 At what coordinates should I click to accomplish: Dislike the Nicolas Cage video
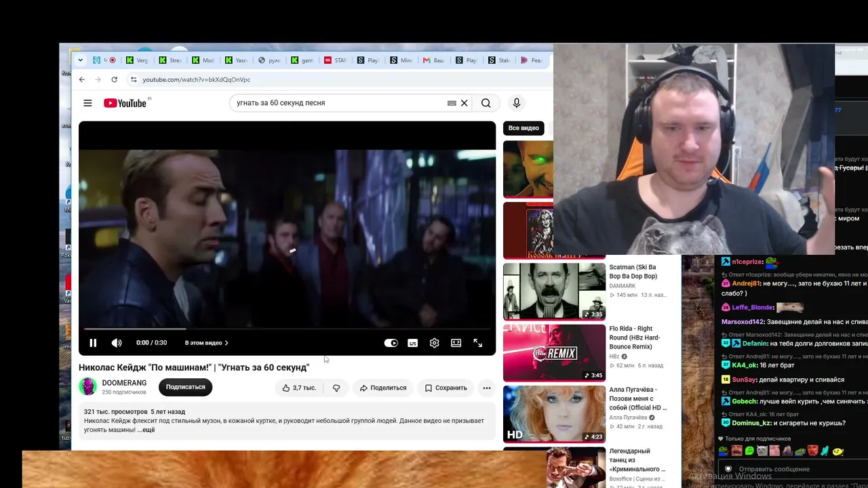tap(336, 388)
